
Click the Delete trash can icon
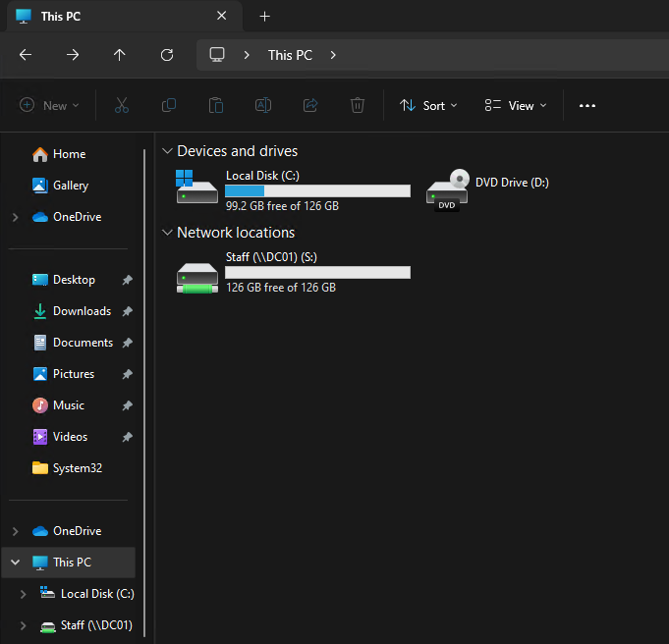coord(359,105)
